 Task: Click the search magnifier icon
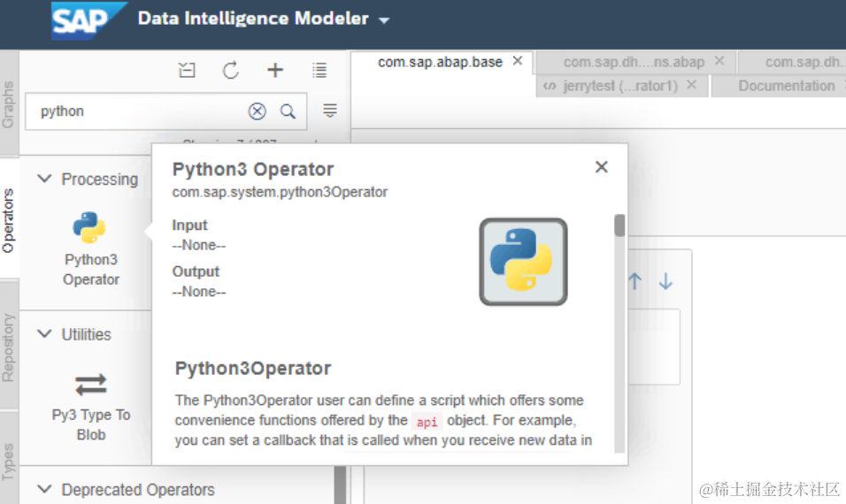[288, 111]
